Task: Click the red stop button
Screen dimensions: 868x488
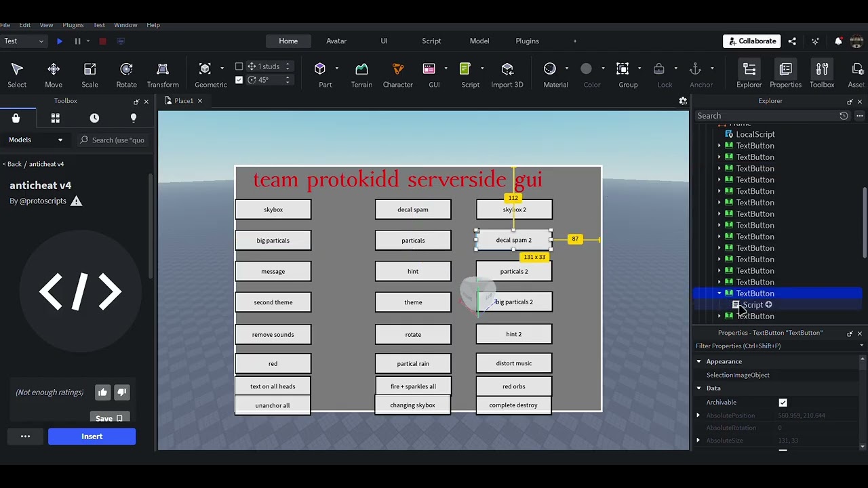Action: (102, 41)
